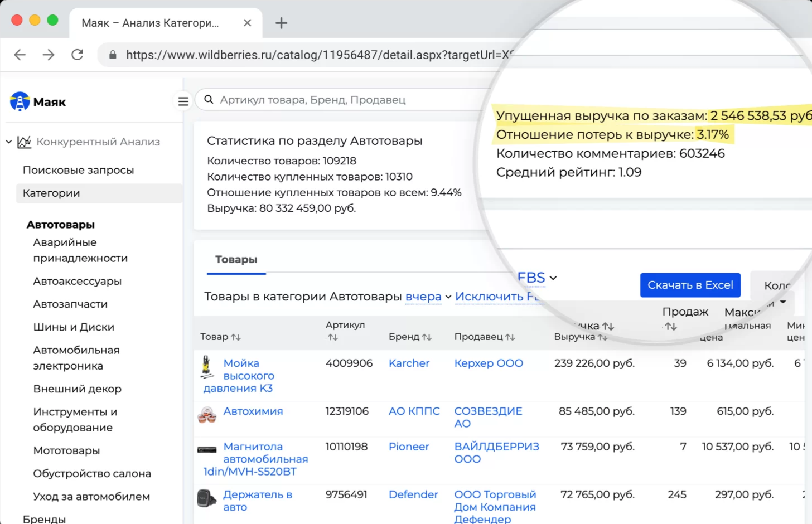Open Бренды in sidebar
This screenshot has height=524, width=812.
pos(44,519)
